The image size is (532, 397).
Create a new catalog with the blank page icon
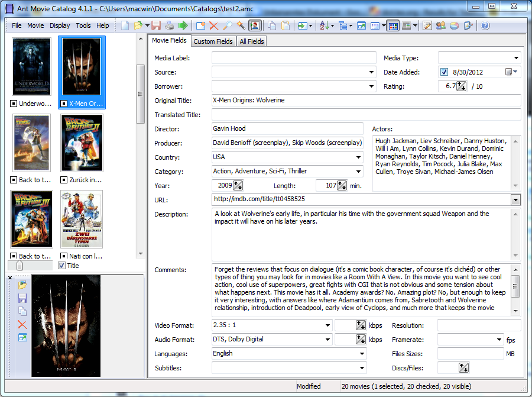125,26
